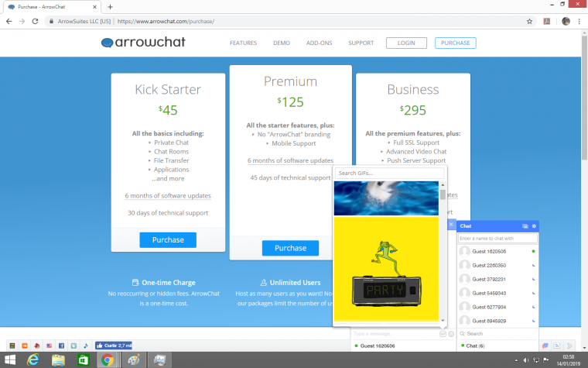588x368 pixels.
Task: Click the Guest 1620606 chat tab
Action: point(403,346)
